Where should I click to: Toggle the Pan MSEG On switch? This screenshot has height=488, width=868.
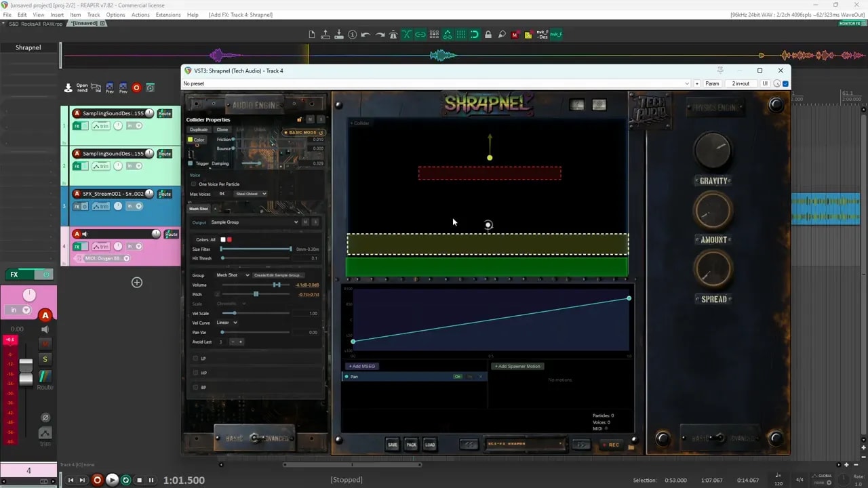(x=458, y=377)
